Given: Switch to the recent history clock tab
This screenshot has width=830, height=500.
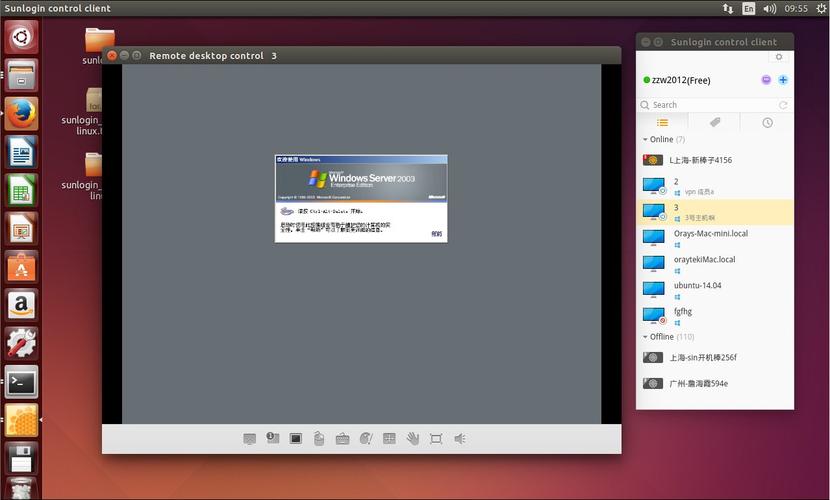Looking at the screenshot, I should [x=767, y=123].
